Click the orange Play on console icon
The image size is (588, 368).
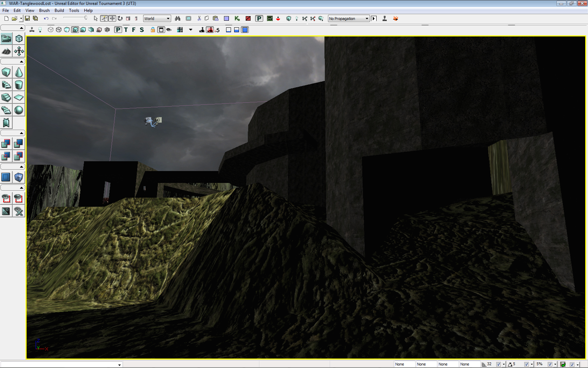pyautogui.click(x=395, y=19)
